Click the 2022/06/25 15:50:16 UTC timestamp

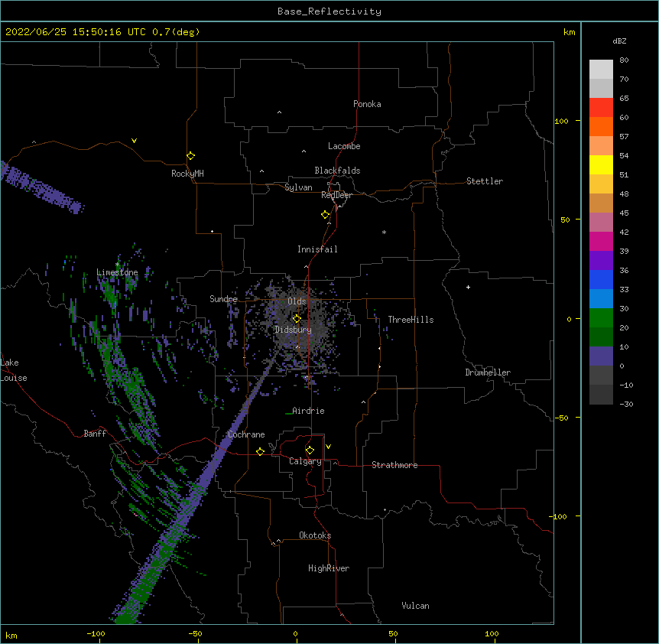pos(76,32)
